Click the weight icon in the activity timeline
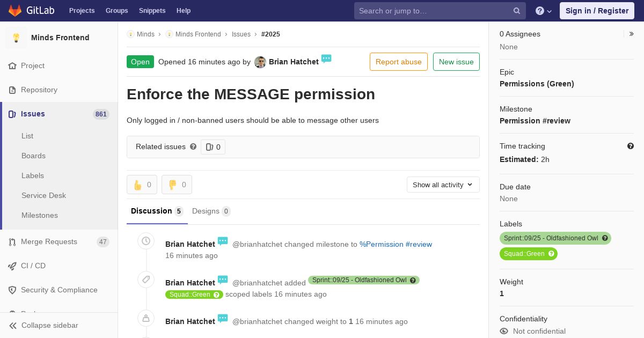Image resolution: width=644 pixels, height=338 pixels. (146, 318)
